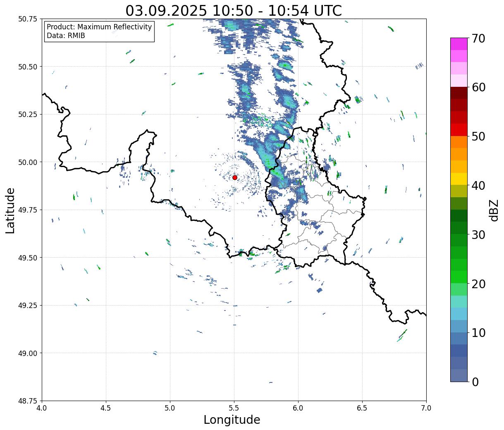
Task: Click the dBZ colorbar label
Action: tap(494, 210)
